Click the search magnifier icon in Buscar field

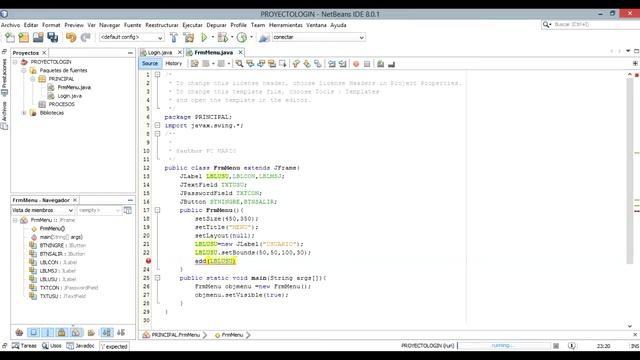coord(546,25)
